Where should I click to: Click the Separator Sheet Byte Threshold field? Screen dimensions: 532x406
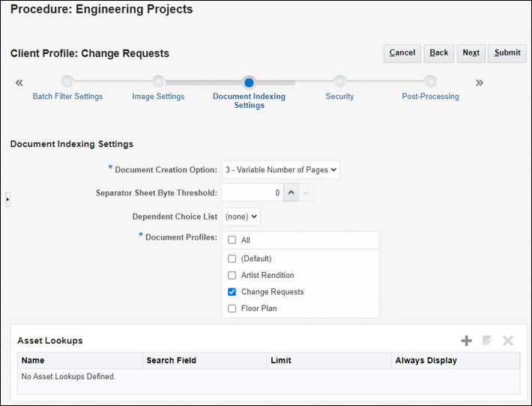[253, 193]
